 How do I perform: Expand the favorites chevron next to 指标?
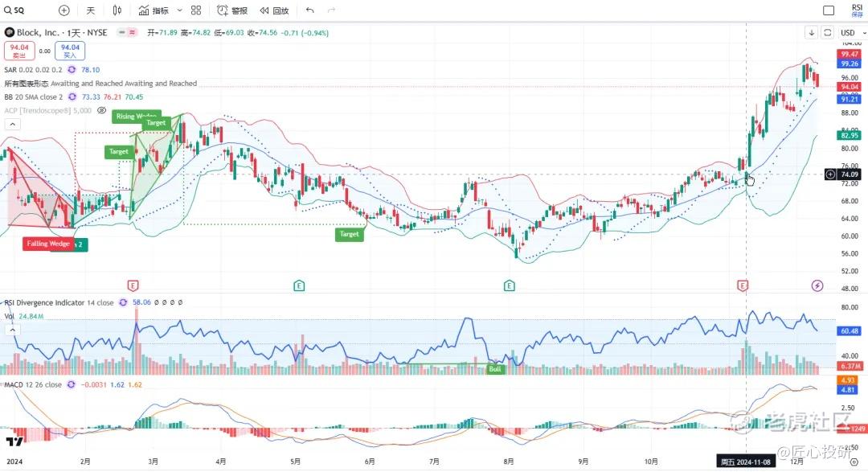click(x=179, y=10)
